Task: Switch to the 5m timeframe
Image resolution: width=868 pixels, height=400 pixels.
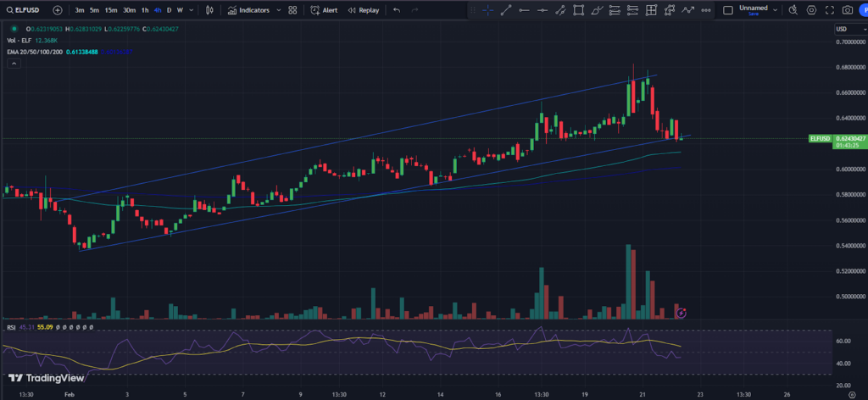Action: pos(95,10)
